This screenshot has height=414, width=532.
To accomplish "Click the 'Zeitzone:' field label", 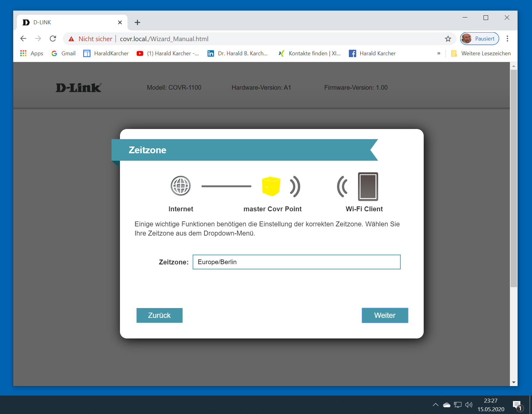I will click(174, 262).
